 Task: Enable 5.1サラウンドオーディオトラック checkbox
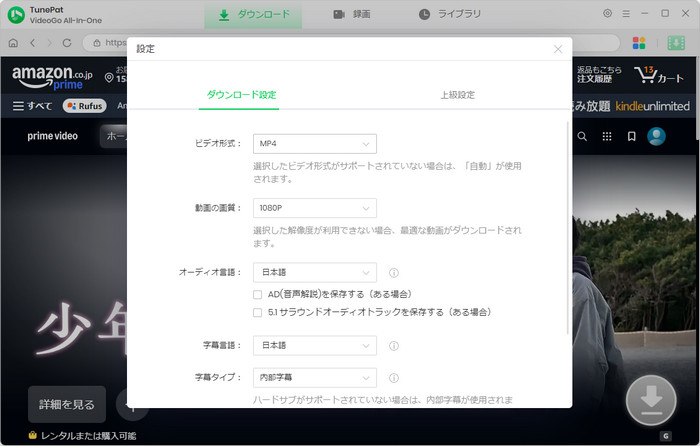[258, 312]
